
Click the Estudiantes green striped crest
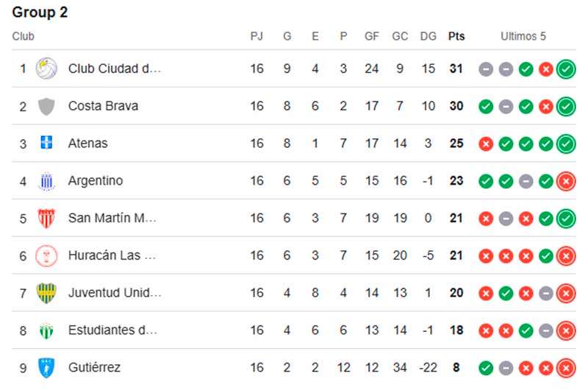pyautogui.click(x=46, y=330)
